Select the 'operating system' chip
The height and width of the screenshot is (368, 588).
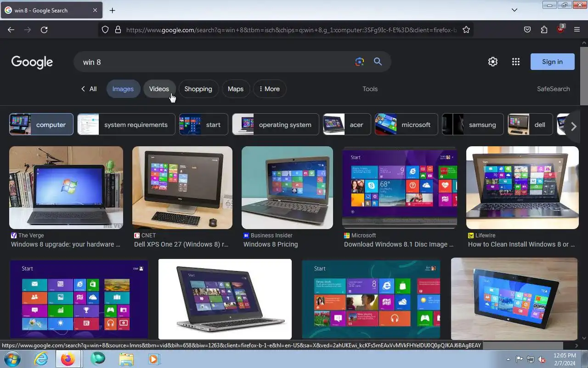click(x=276, y=124)
